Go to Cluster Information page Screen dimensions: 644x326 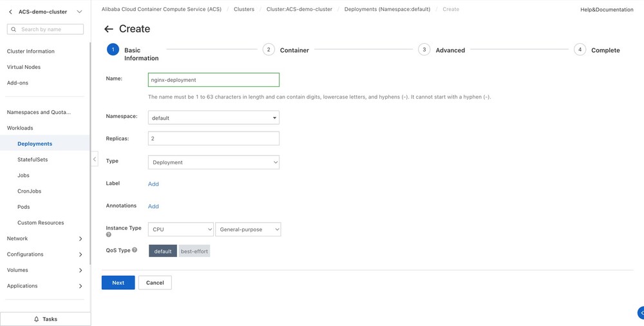[x=31, y=51]
